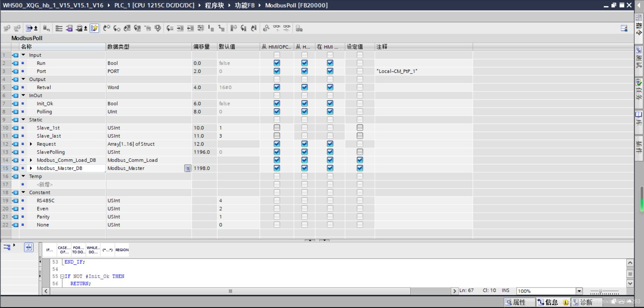Check the 设定值 box for SlavePolling
This screenshot has height=308, width=644.
click(x=360, y=152)
